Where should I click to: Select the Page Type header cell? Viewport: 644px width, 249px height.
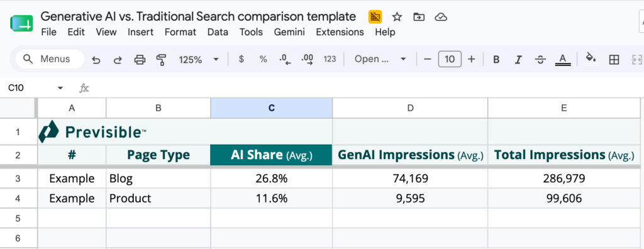pyautogui.click(x=158, y=155)
